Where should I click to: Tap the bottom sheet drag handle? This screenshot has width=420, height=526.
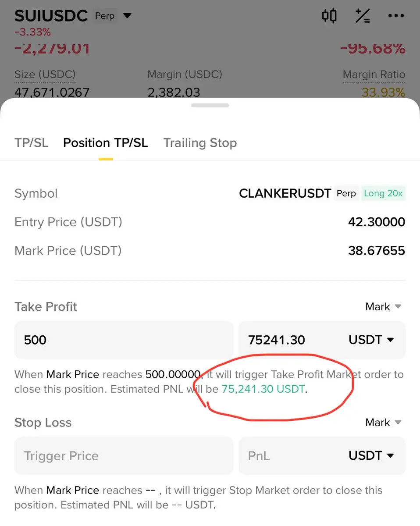pyautogui.click(x=210, y=105)
